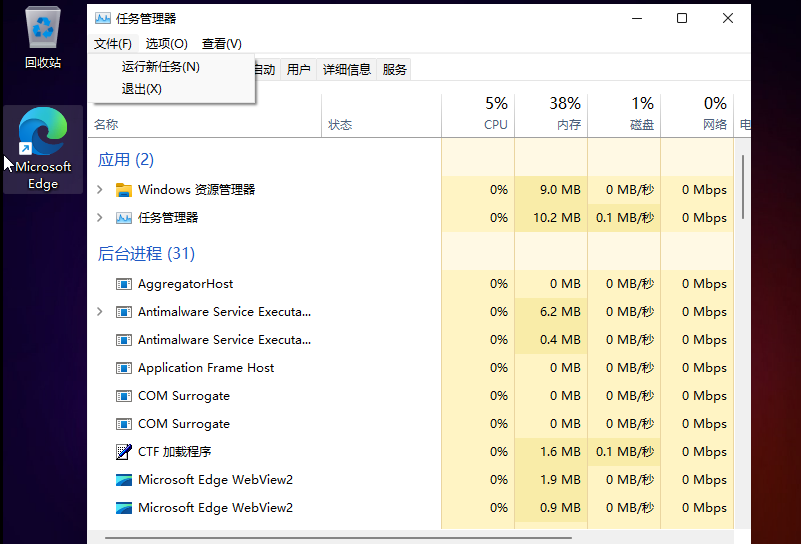Click the vertical scrollbar in process list

[x=743, y=187]
